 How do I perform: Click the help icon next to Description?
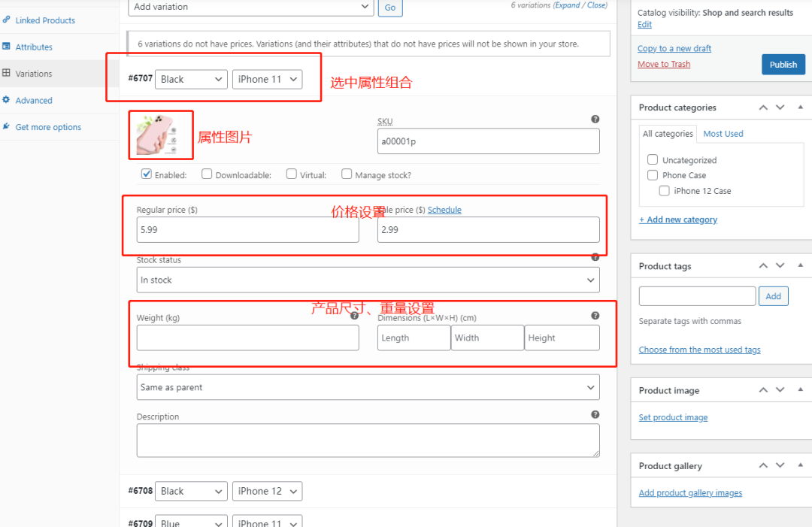pyautogui.click(x=595, y=415)
